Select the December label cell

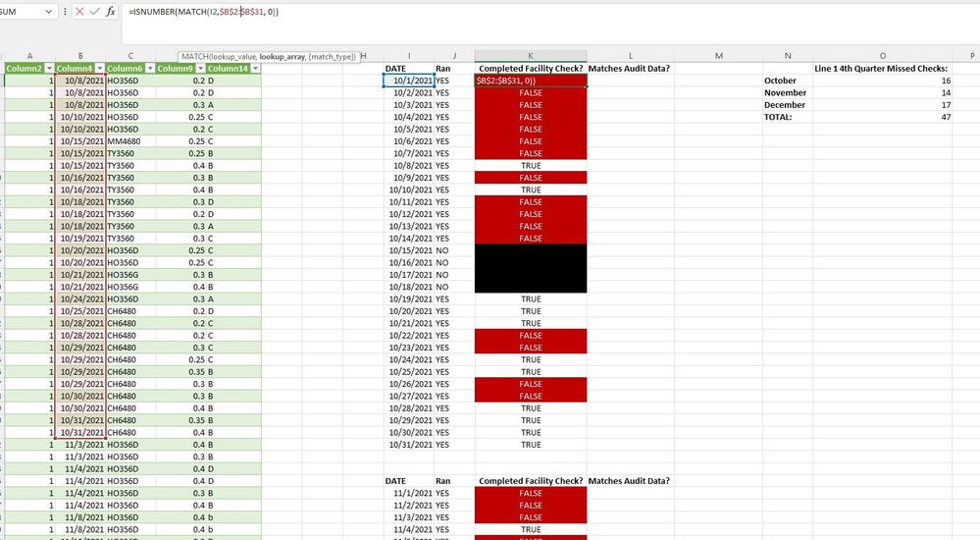coord(788,105)
